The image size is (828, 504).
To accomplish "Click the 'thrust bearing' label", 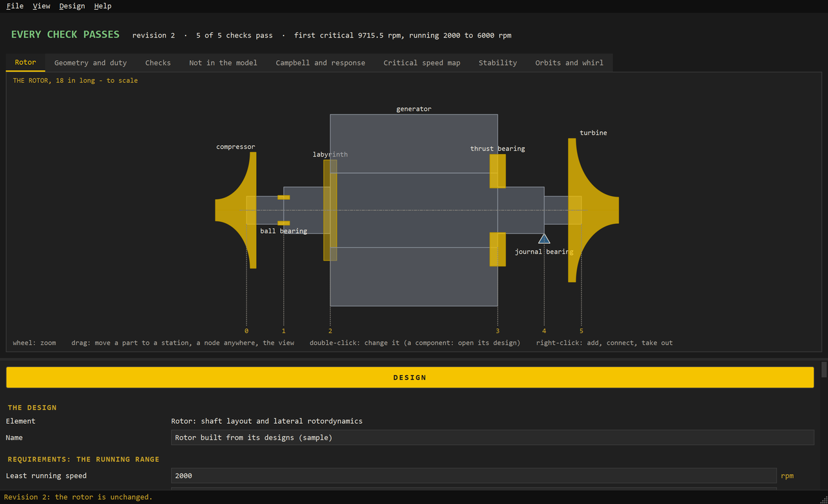I will [497, 148].
